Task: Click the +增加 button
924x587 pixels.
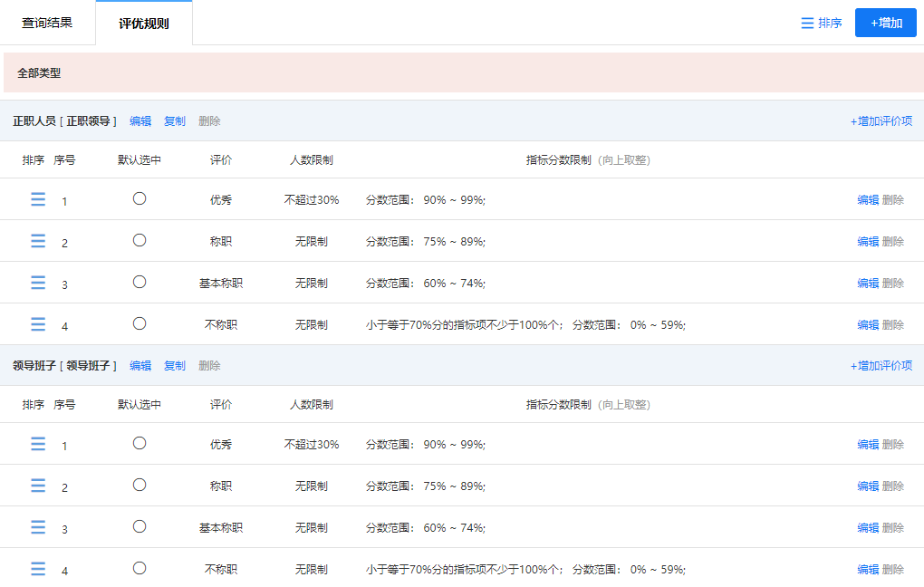Action: [885, 22]
